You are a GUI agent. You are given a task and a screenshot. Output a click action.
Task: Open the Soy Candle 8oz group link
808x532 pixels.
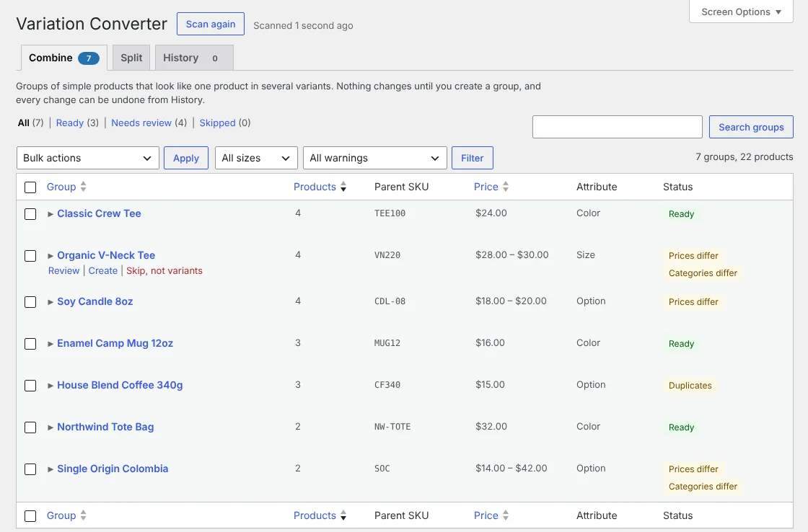pyautogui.click(x=95, y=302)
